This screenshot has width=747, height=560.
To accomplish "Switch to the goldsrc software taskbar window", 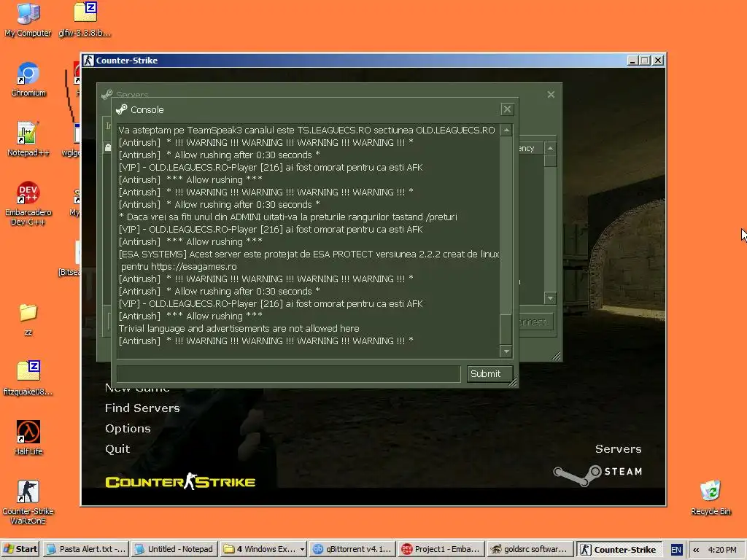I will click(530, 549).
